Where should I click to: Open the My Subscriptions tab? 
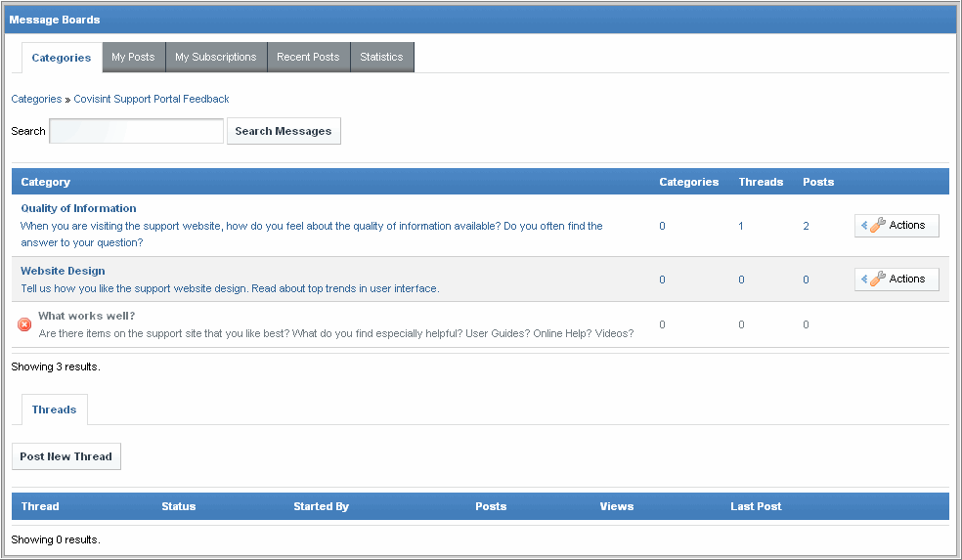coord(215,58)
